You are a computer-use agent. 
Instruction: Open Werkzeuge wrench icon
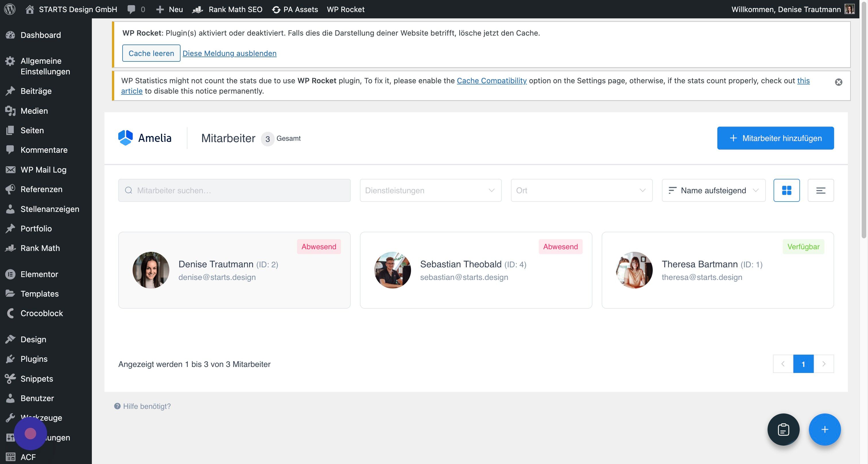coord(10,418)
